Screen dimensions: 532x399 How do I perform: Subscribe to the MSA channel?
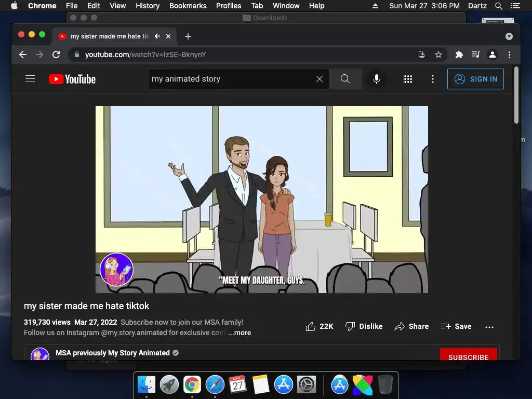click(x=469, y=354)
